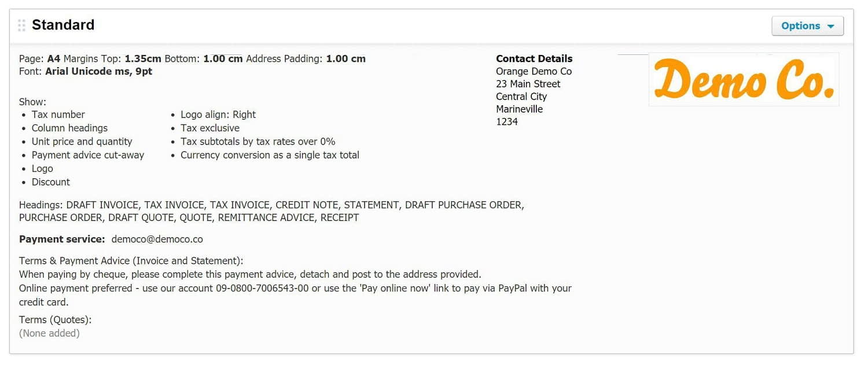Click the Terms & Payment Advice heading

(131, 261)
